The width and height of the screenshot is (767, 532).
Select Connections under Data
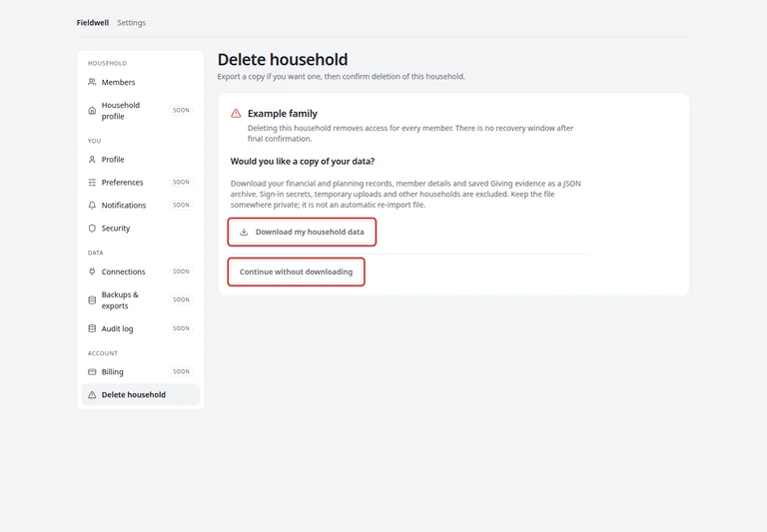tap(141, 271)
